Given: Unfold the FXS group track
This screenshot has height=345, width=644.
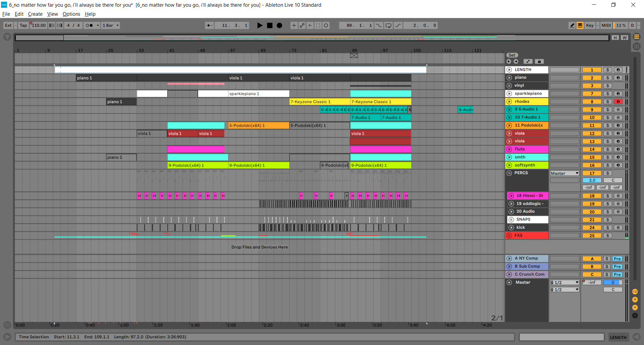Looking at the screenshot, I should pyautogui.click(x=509, y=235).
